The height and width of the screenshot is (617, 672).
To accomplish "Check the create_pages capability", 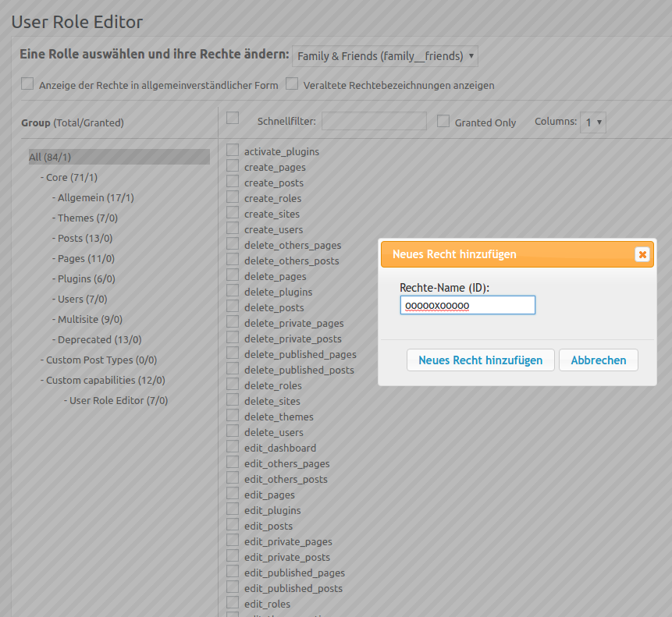I will [233, 165].
